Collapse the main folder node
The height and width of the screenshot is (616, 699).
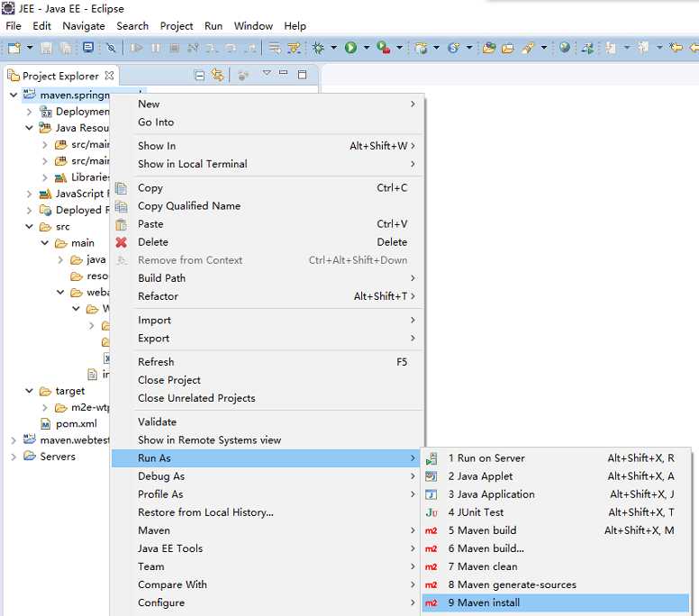coord(44,243)
